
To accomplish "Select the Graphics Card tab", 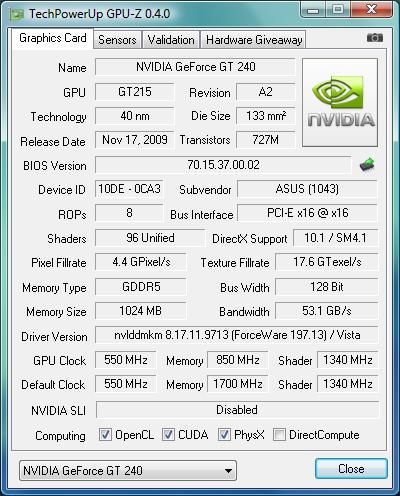I will [53, 38].
